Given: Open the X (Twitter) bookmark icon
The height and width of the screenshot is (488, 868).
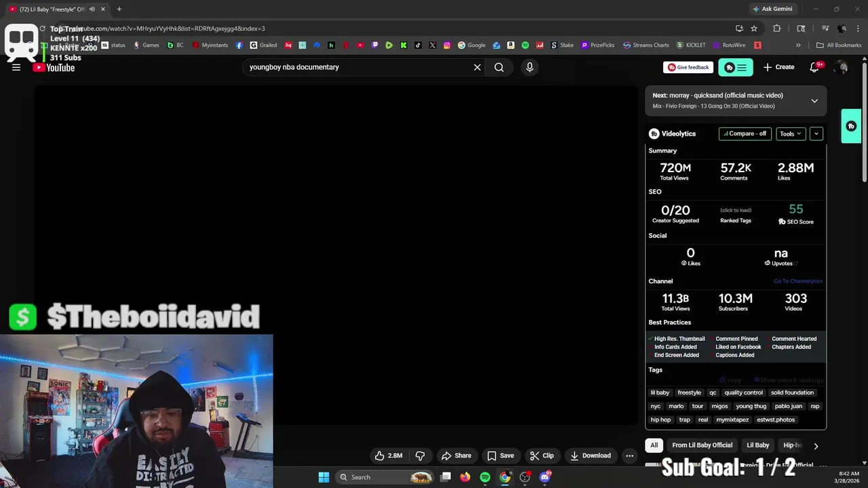Looking at the screenshot, I should 433,45.
